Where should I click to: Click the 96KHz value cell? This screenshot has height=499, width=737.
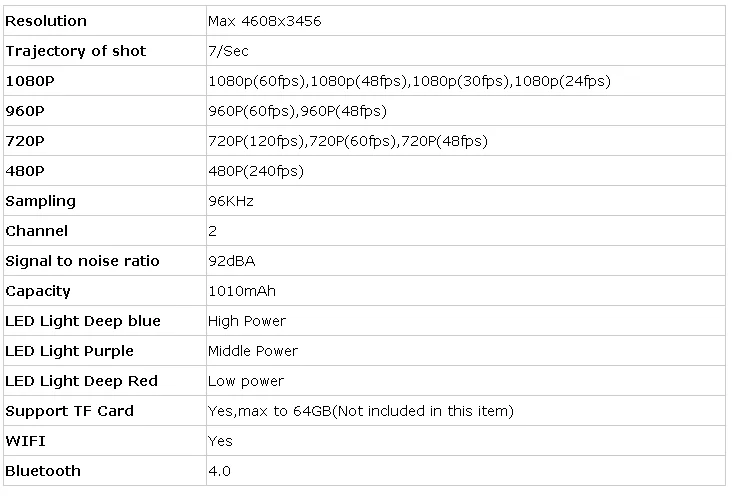coord(231,201)
